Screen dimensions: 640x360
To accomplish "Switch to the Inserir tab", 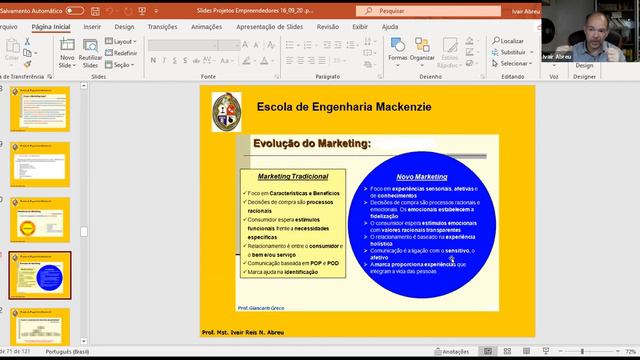I will coord(92,27).
